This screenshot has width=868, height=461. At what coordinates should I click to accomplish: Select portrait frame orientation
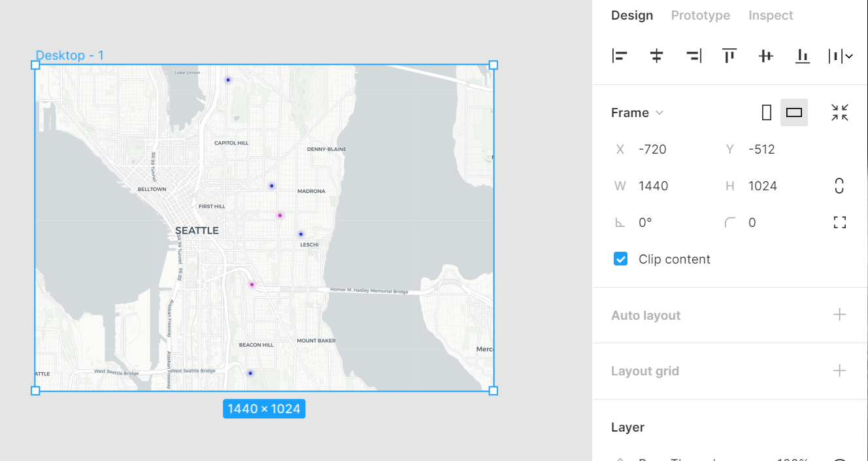[x=767, y=112]
